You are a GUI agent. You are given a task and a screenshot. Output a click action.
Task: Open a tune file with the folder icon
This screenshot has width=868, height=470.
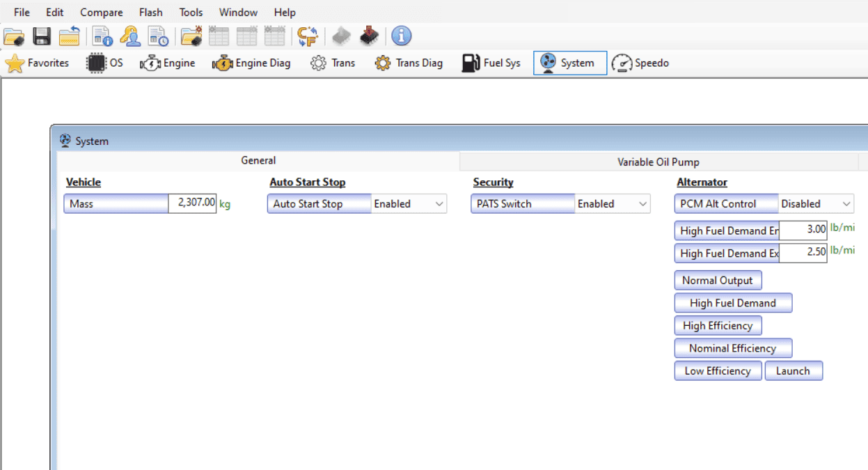(x=14, y=36)
